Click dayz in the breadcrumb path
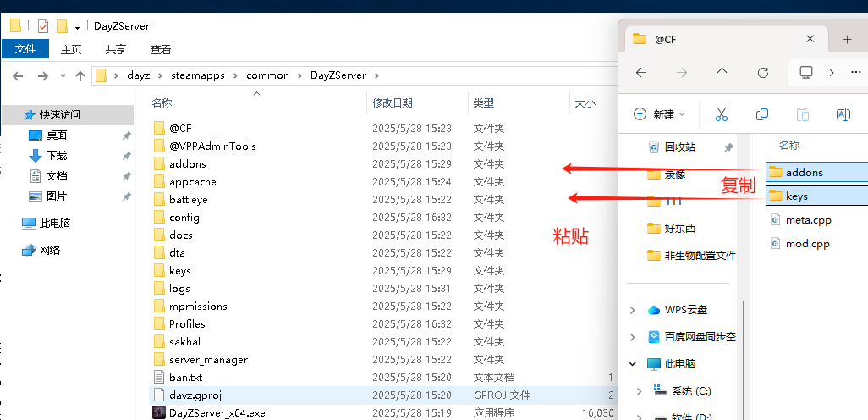This screenshot has height=420, width=868. [x=137, y=75]
